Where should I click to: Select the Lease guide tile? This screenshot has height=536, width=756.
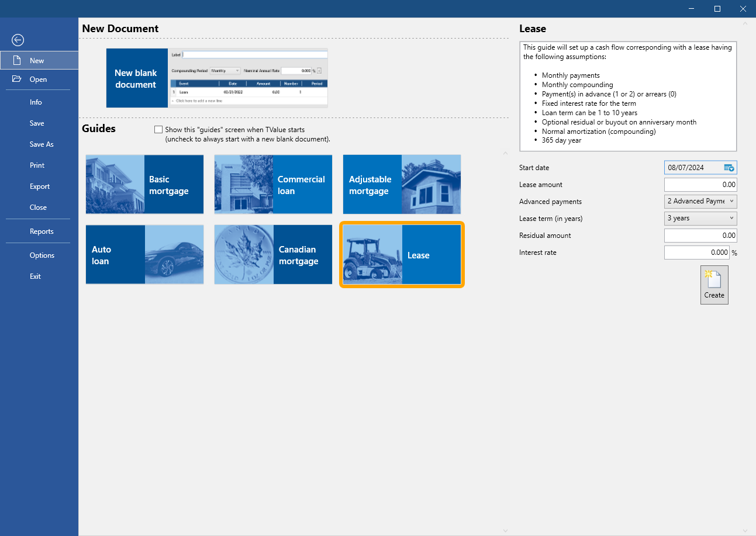pos(402,254)
